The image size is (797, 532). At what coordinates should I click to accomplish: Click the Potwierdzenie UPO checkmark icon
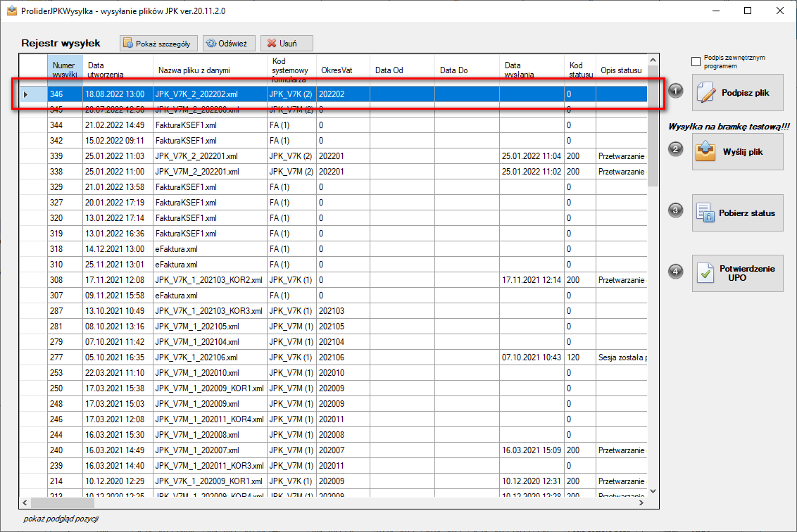tap(705, 273)
